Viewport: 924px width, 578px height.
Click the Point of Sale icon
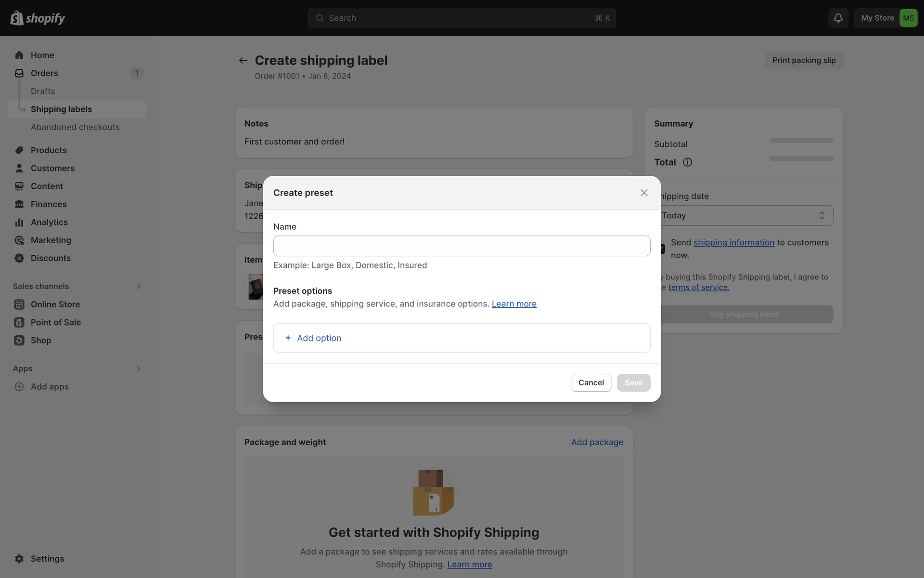coord(19,322)
